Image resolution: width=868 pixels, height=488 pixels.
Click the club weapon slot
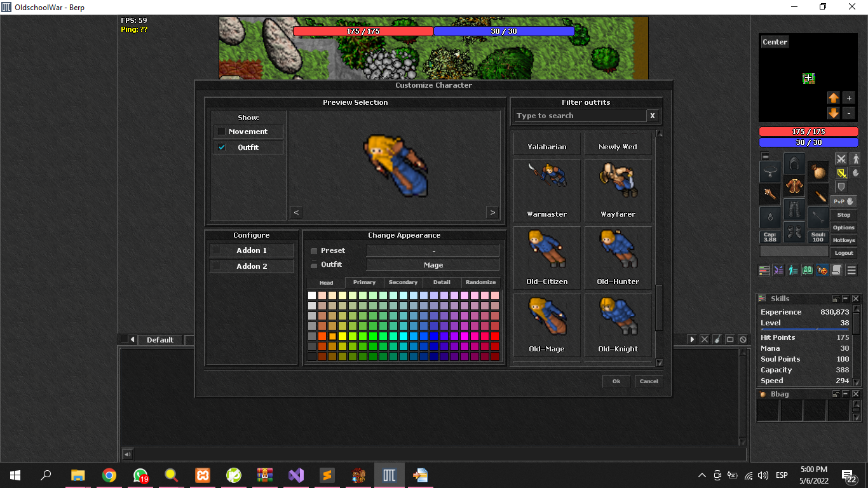coord(771,194)
